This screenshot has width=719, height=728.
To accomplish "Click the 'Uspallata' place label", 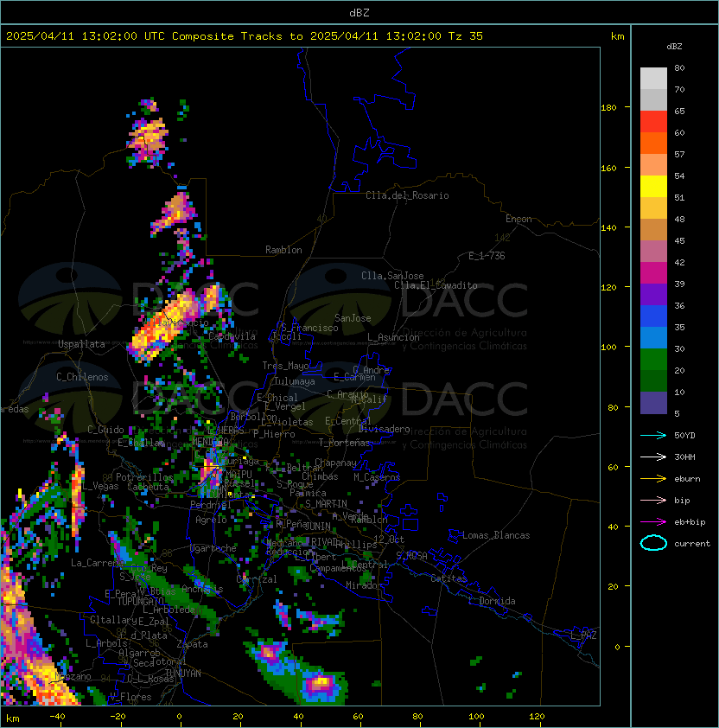I will click(x=81, y=344).
